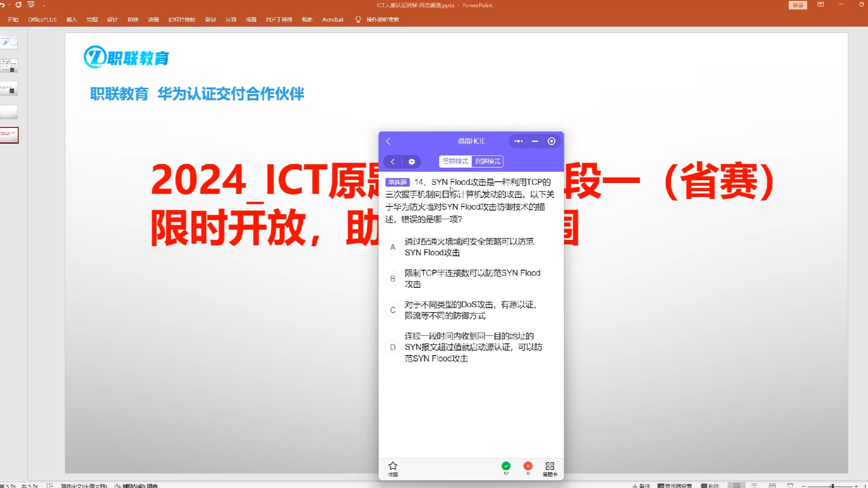The height and width of the screenshot is (488, 868).
Task: Click the blue 华为认证交付合作伙伴 subtitle text
Action: (231, 94)
